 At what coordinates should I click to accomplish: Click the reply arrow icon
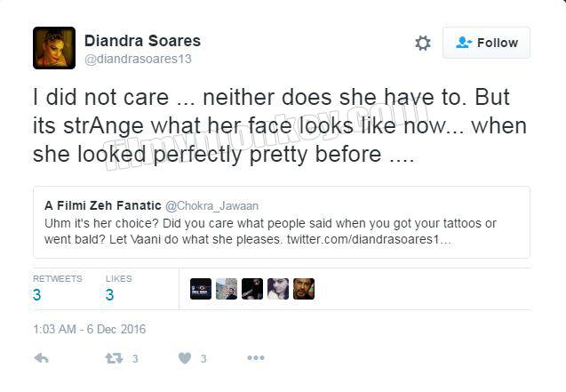tap(41, 358)
